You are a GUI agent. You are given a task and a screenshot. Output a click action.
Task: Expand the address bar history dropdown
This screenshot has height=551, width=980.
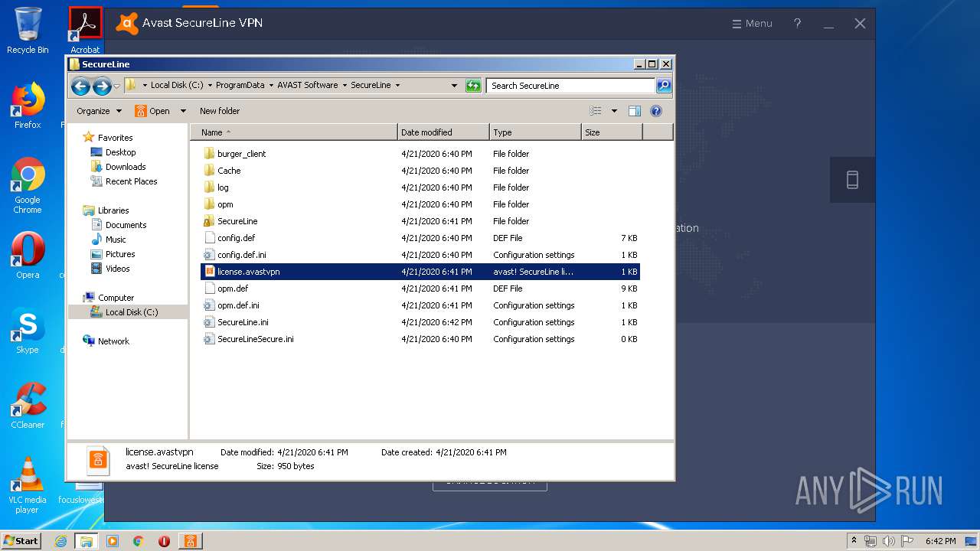coord(454,86)
